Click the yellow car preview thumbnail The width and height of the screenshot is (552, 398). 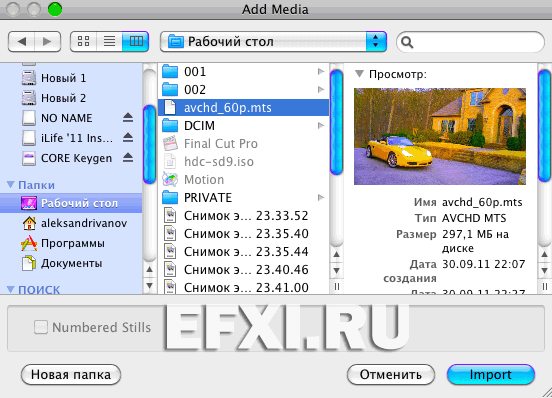tap(440, 136)
